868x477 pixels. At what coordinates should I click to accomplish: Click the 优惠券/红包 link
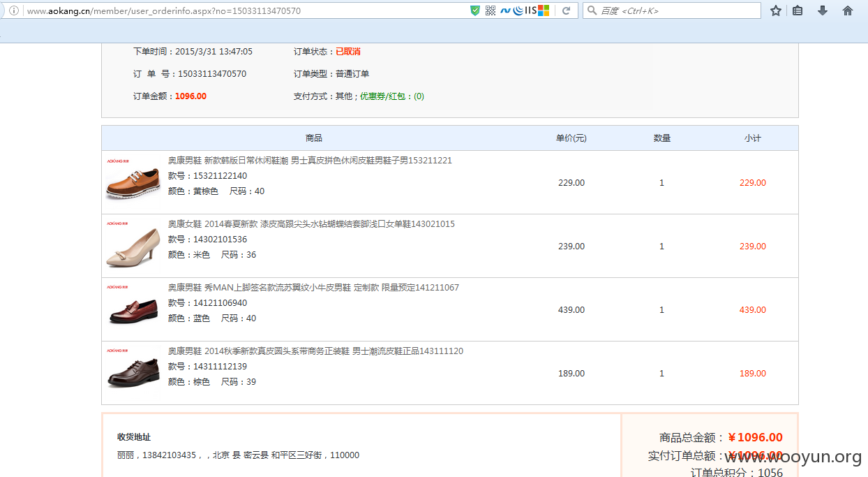click(392, 96)
